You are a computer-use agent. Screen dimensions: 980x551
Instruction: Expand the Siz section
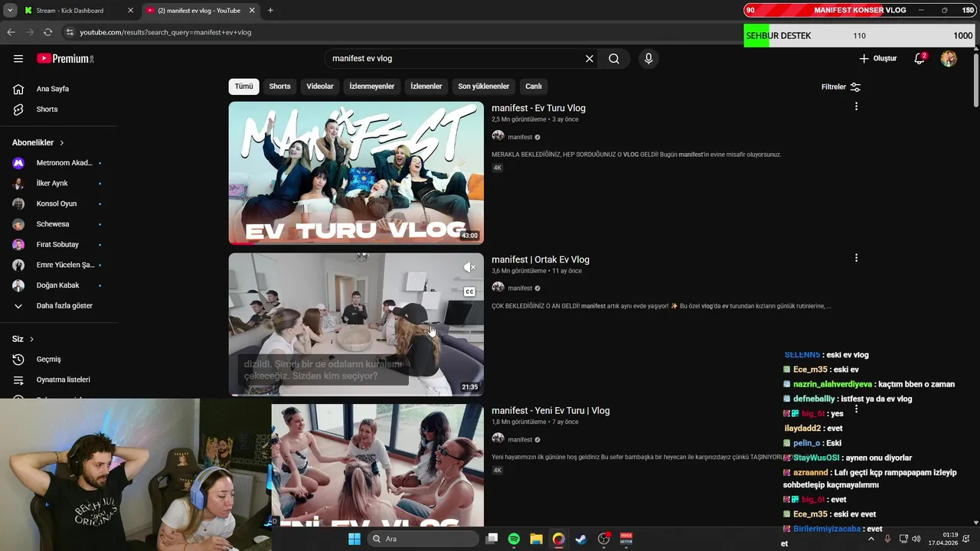(23, 339)
